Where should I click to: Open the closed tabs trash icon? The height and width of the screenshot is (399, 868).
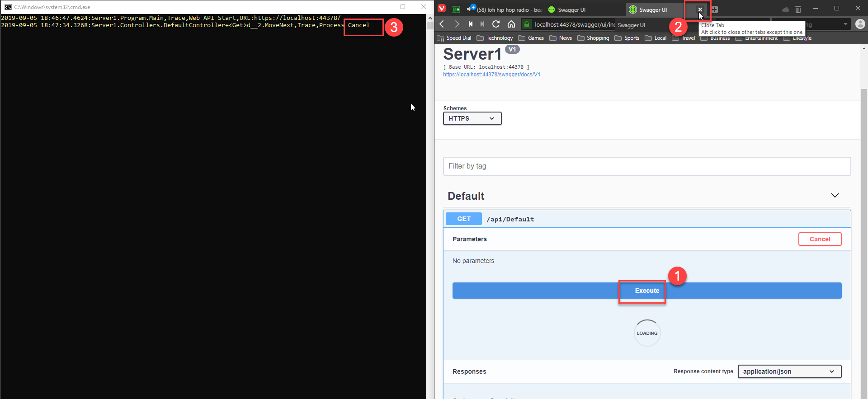coord(798,9)
